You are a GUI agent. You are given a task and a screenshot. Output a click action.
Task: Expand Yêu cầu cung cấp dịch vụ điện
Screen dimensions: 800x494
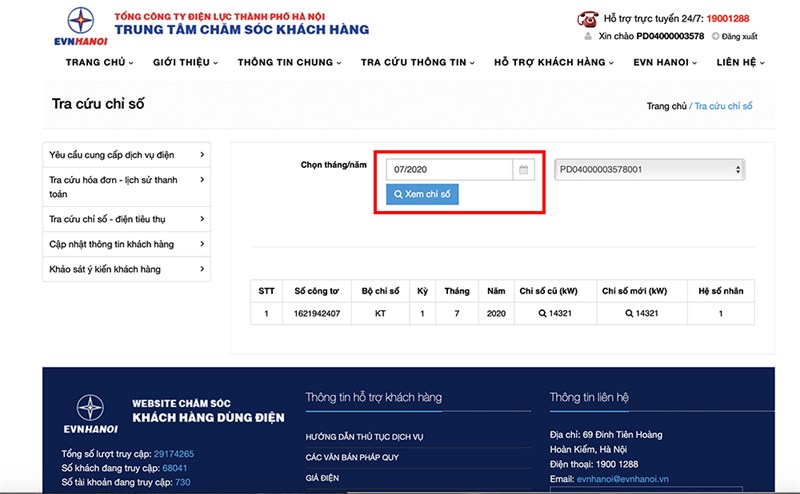[126, 155]
